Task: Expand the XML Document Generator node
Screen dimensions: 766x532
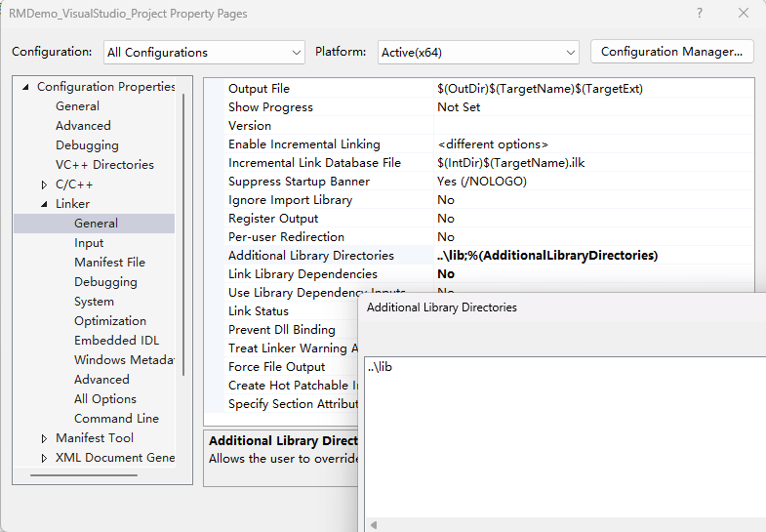Action: click(x=44, y=458)
